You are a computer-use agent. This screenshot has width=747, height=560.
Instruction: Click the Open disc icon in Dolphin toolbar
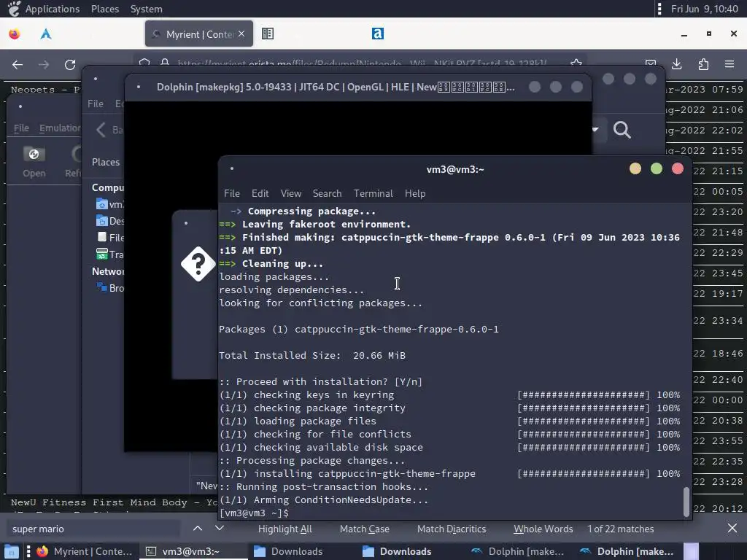click(x=34, y=155)
